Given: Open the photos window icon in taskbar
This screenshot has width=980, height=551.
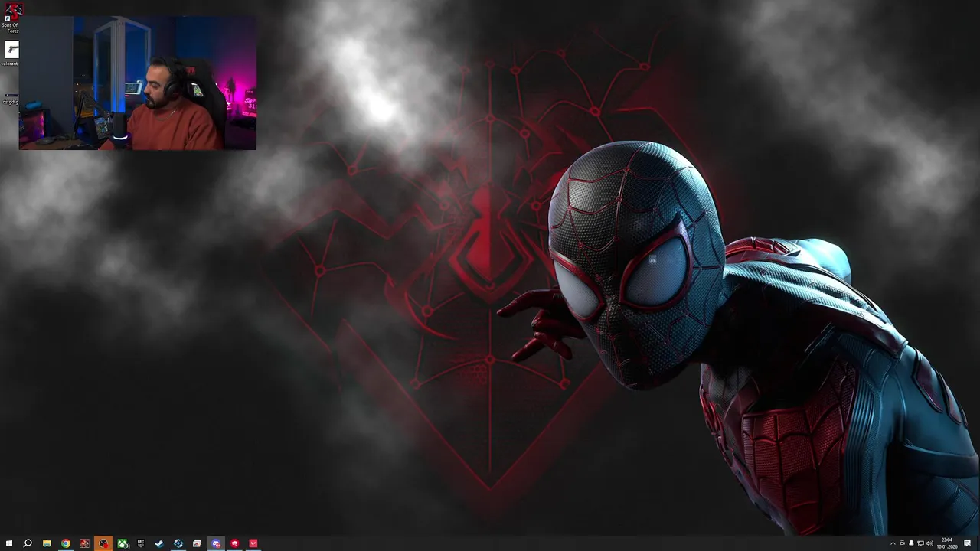Looking at the screenshot, I should [x=197, y=543].
